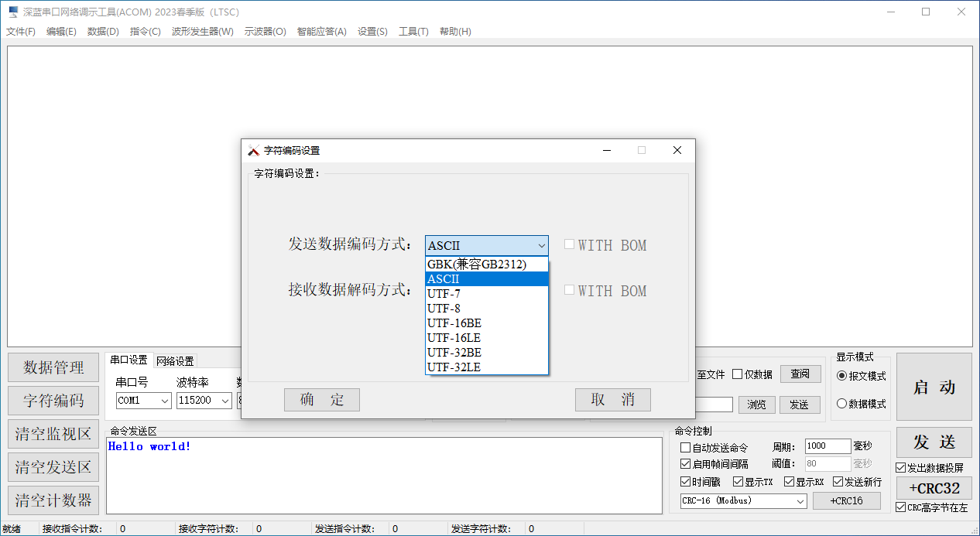Click the 清空发送区 button
980x536 pixels.
pyautogui.click(x=53, y=467)
